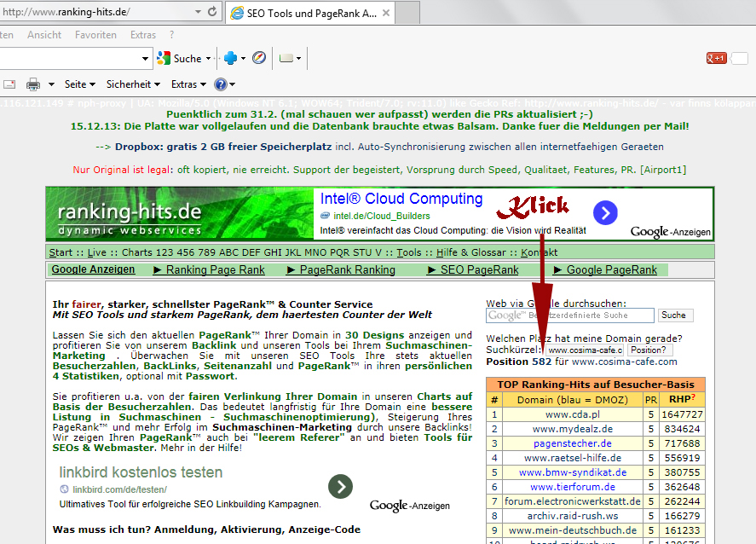Viewport: 756px width, 544px height.
Task: Open the Favoriten menu
Action: pyautogui.click(x=95, y=35)
